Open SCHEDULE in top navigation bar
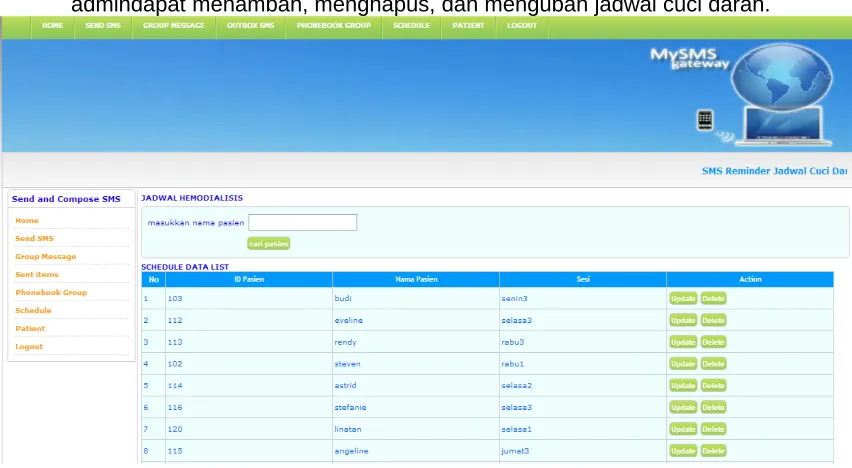The image size is (852, 468). point(411,26)
